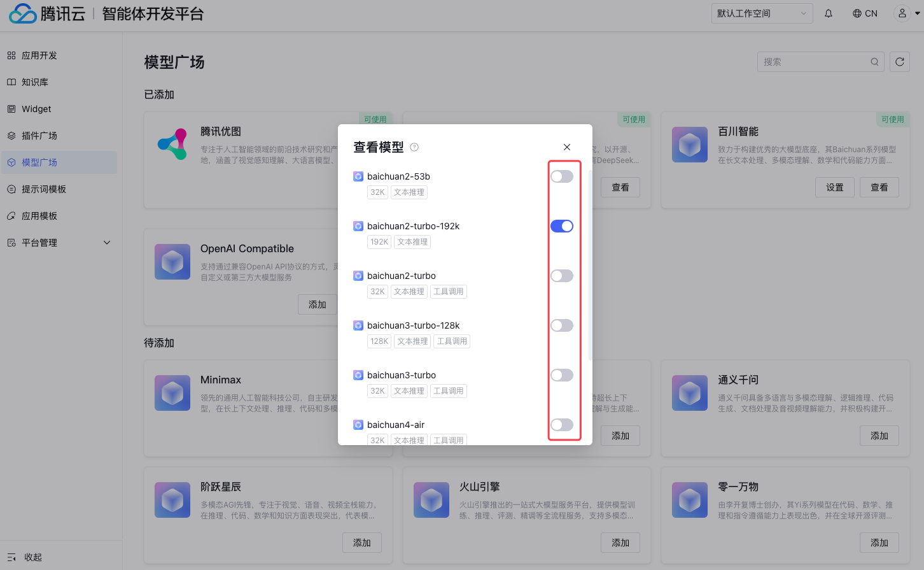Click the baichuan4-air model name
The height and width of the screenshot is (570, 924).
point(396,425)
